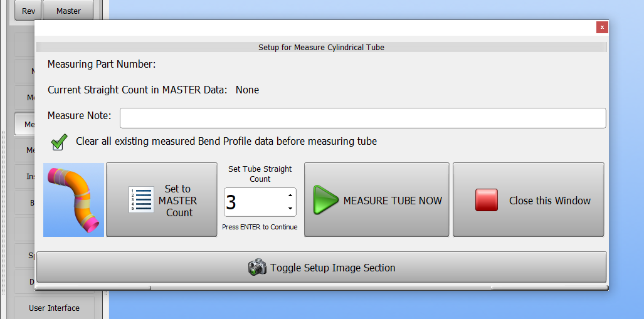Click the numbered list icon for MASTER Count
This screenshot has height=319, width=644.
pos(141,199)
